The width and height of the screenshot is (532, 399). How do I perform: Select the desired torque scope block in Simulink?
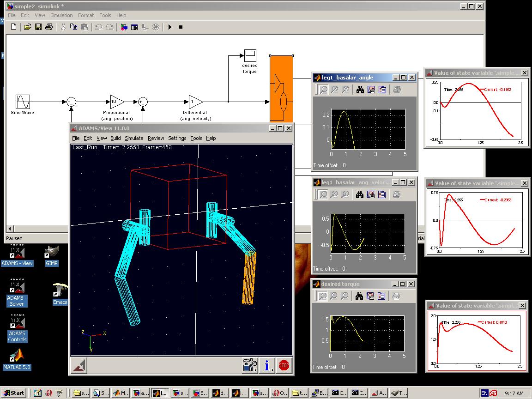click(x=250, y=55)
